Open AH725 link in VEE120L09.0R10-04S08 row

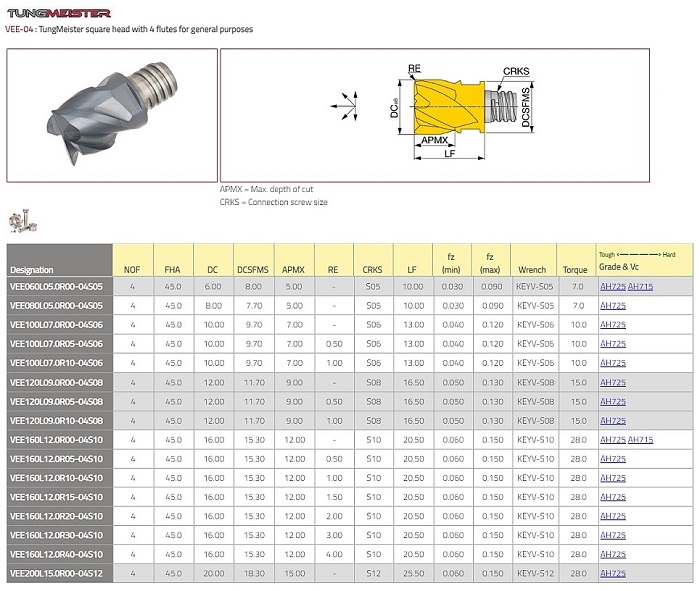click(x=612, y=421)
